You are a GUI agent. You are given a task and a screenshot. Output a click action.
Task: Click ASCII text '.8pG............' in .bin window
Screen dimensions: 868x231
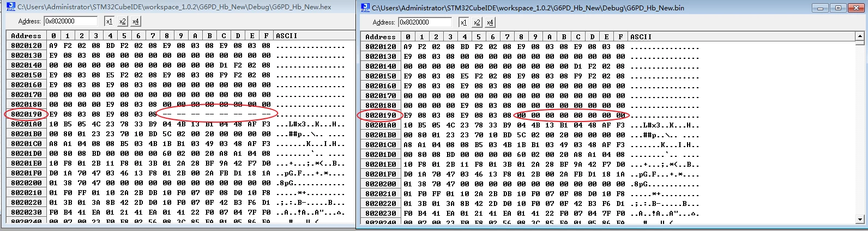(665, 184)
